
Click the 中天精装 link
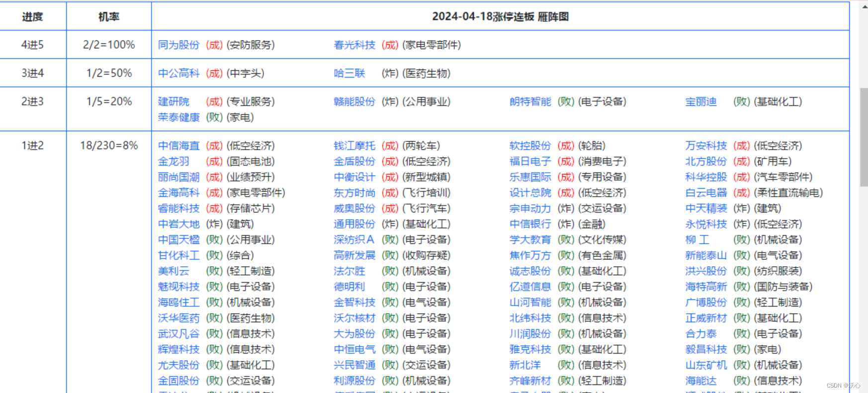pos(706,208)
